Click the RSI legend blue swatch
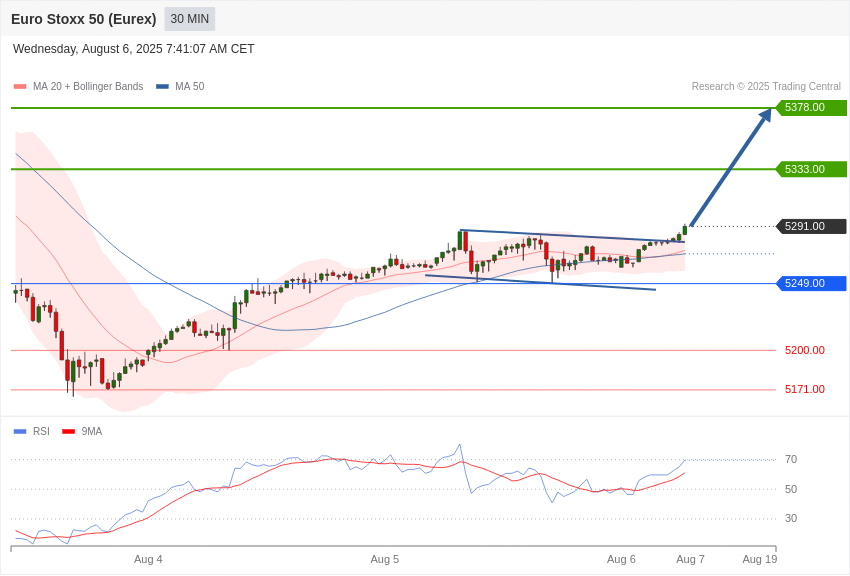This screenshot has height=576, width=850. [x=20, y=431]
